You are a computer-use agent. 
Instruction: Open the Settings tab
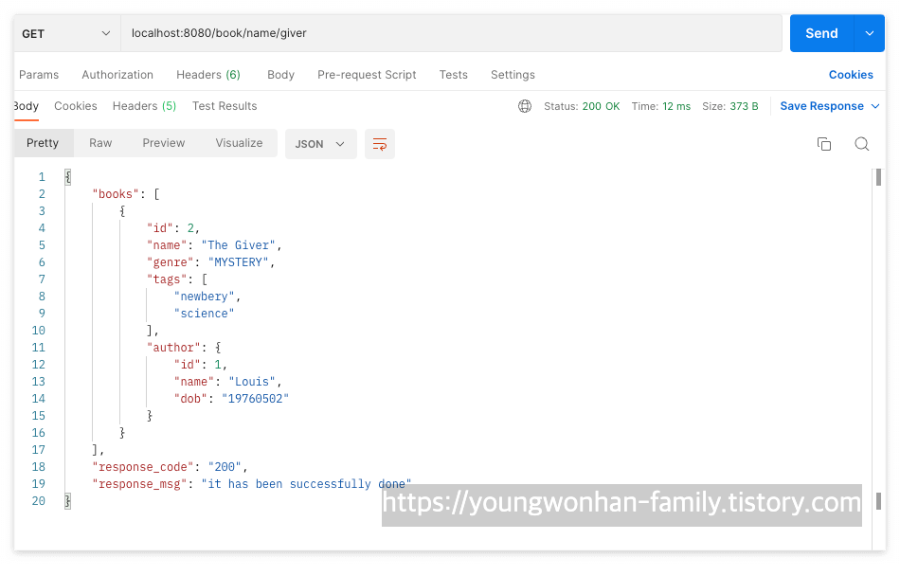(513, 75)
